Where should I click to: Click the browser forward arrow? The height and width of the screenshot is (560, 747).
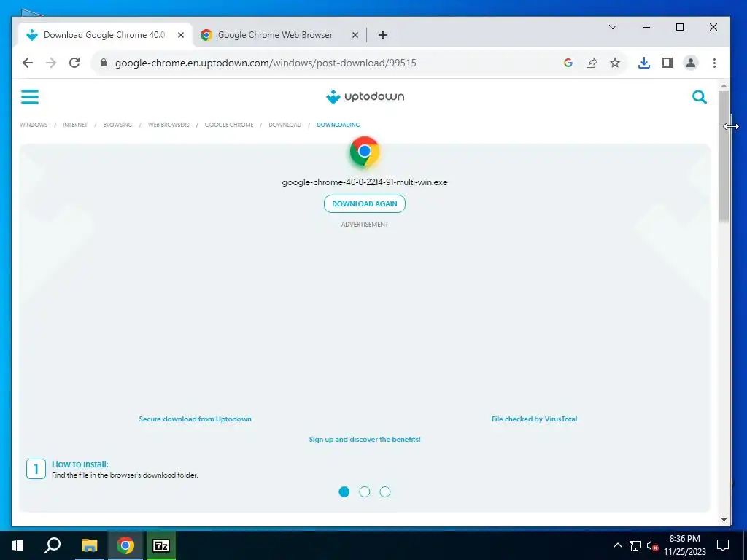tap(51, 63)
